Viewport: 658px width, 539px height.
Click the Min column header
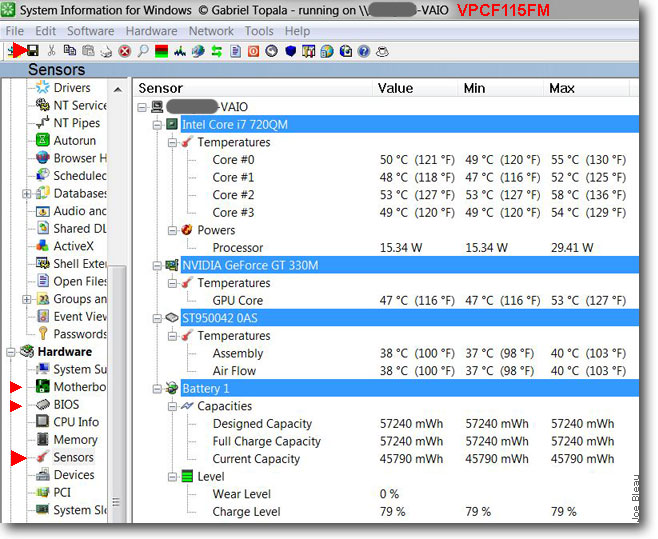pyautogui.click(x=501, y=88)
